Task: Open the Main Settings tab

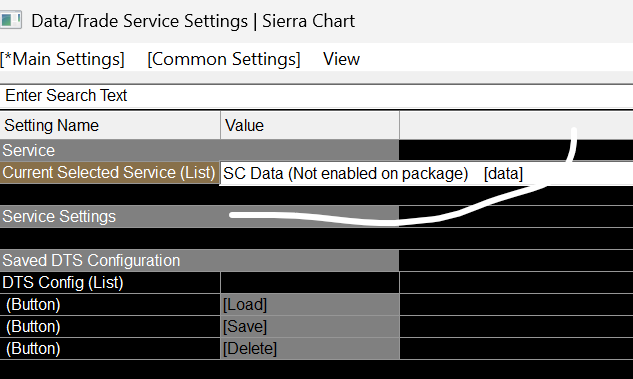Action: pyautogui.click(x=62, y=59)
